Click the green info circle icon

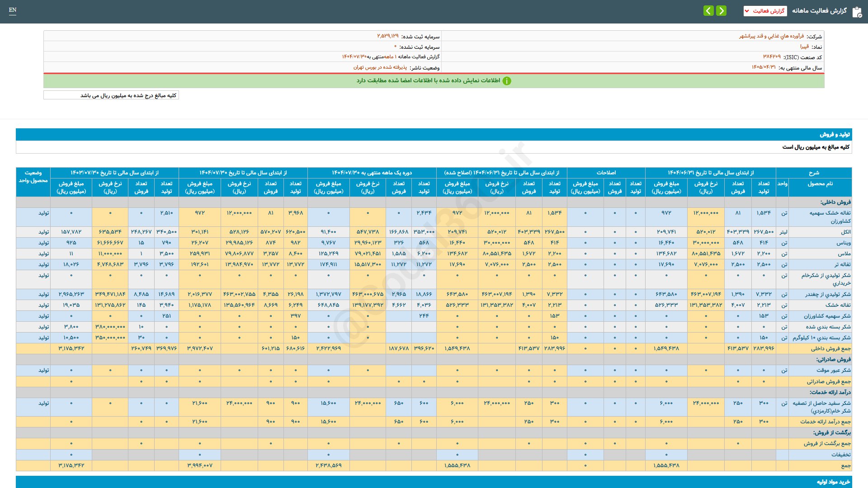507,81
